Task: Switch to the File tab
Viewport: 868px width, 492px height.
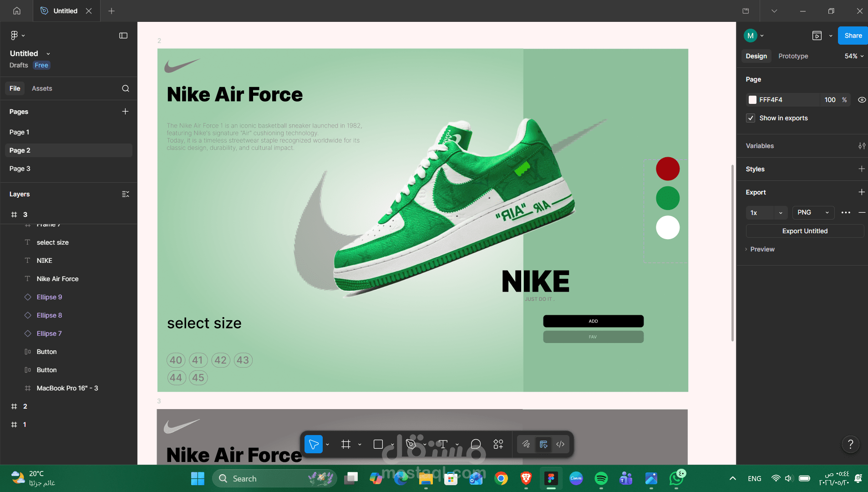Action: pos(15,88)
